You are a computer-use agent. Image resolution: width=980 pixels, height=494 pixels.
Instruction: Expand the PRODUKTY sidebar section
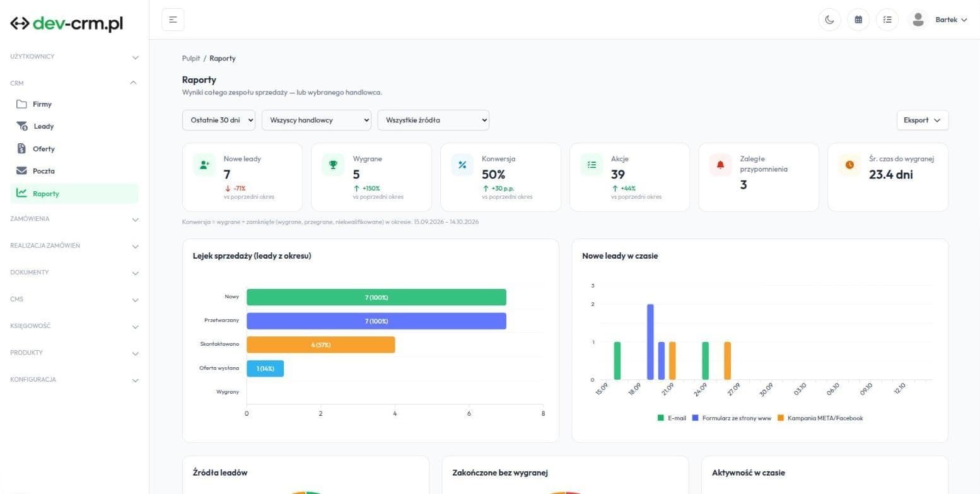point(74,353)
